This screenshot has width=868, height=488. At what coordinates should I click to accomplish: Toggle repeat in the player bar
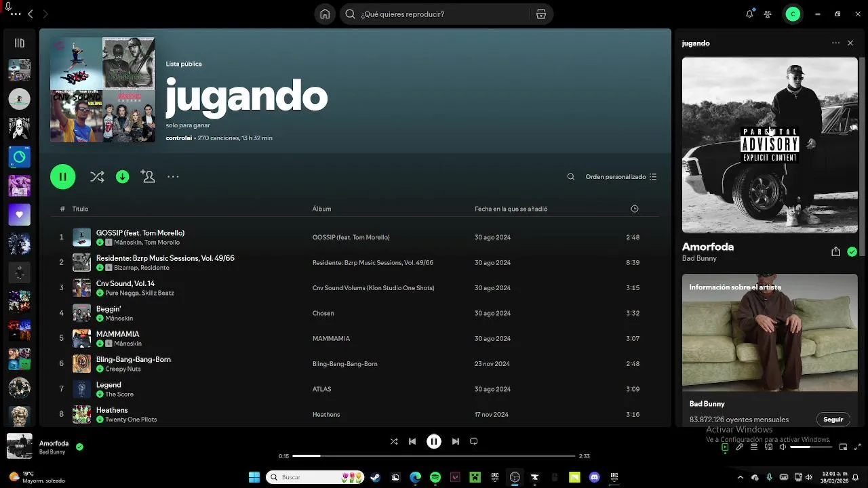pos(474,441)
